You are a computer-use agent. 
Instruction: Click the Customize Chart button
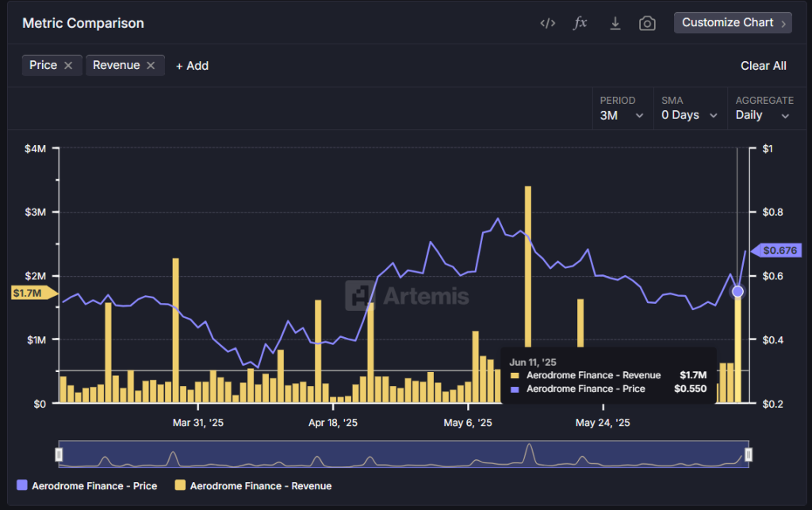tap(733, 23)
